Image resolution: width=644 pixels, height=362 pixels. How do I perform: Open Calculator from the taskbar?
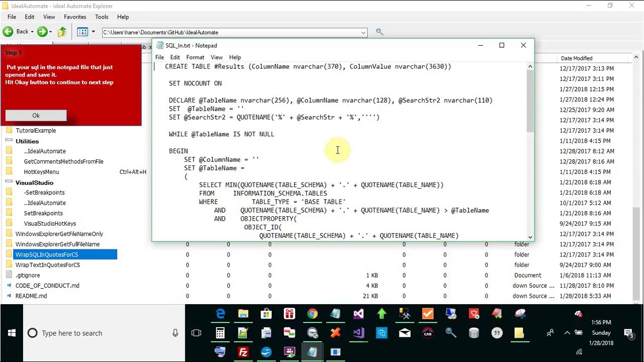(220, 333)
